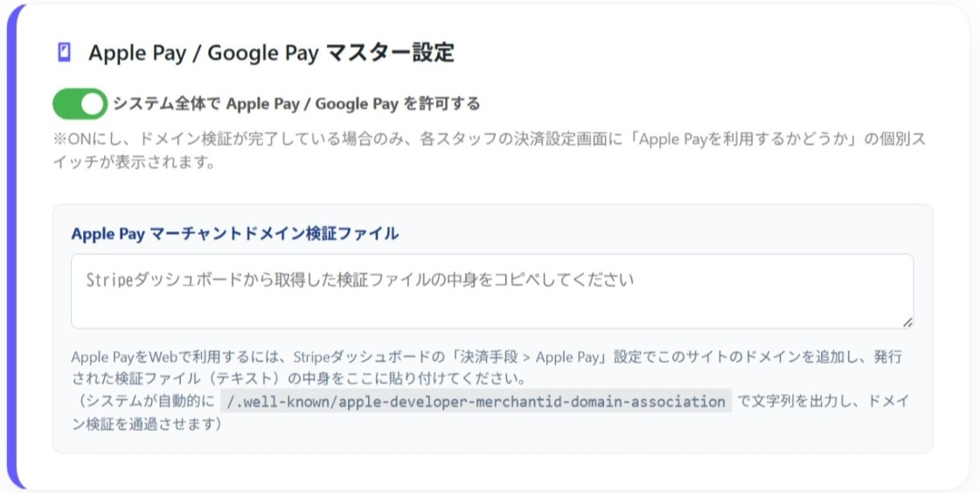Click the "Apple Pay マーチャントドメイン検証ファイル" label
This screenshot has width=980, height=493.
click(235, 233)
